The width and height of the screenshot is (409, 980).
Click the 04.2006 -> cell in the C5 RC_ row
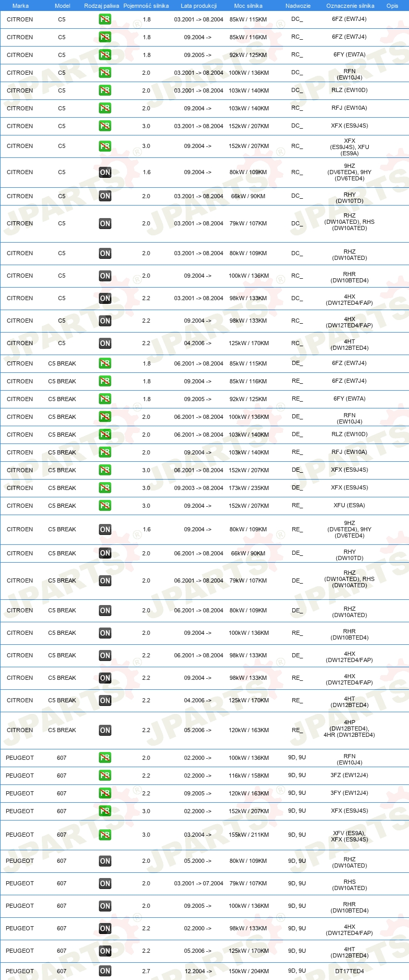(x=198, y=343)
